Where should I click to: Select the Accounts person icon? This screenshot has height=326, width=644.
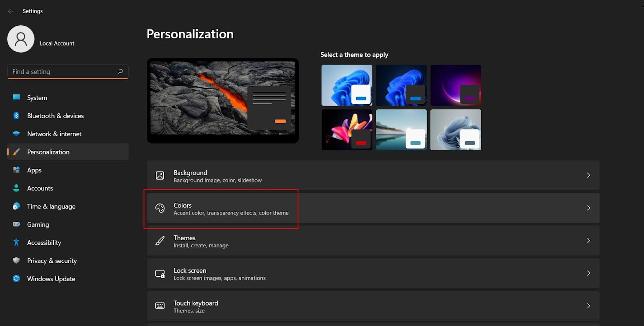[x=16, y=188]
